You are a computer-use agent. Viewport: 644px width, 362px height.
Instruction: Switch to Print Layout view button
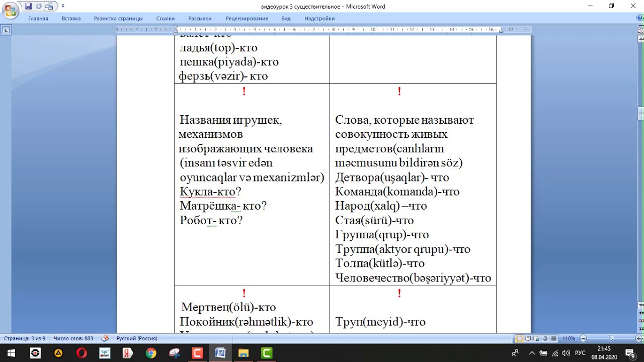click(x=520, y=338)
